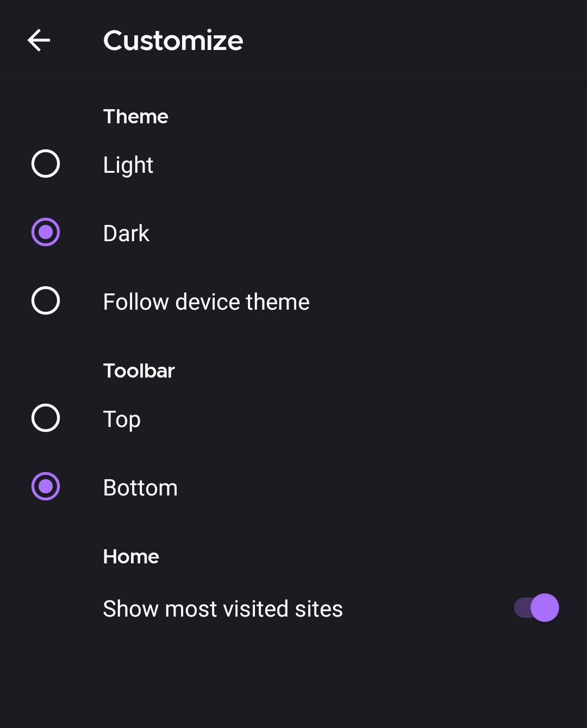Choose the Dark theme option

coord(46,233)
